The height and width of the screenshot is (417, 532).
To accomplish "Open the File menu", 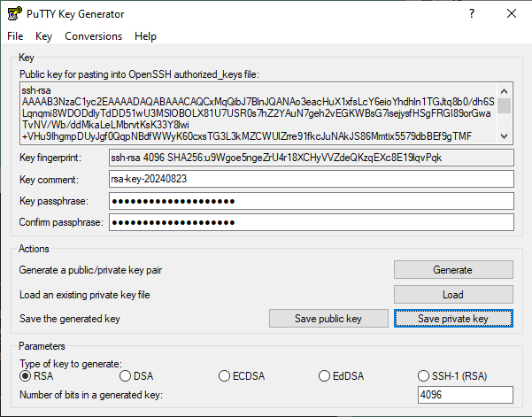I will tap(15, 36).
